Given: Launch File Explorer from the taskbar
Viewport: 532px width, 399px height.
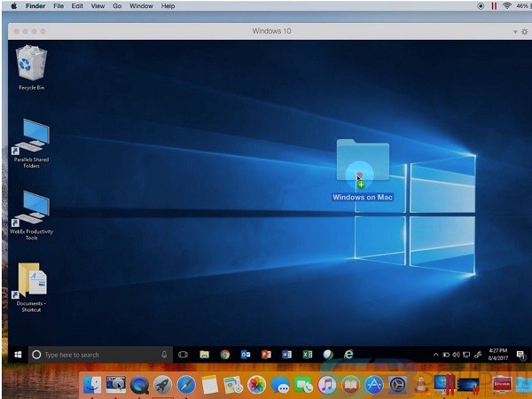Looking at the screenshot, I should pyautogui.click(x=204, y=355).
